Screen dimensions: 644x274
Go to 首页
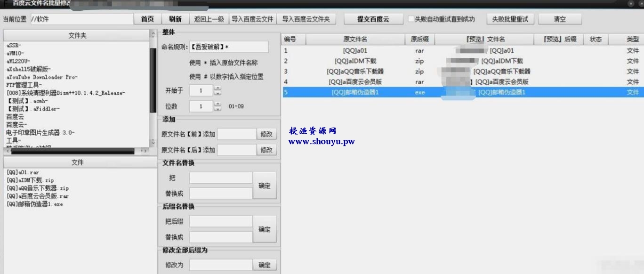(x=147, y=19)
